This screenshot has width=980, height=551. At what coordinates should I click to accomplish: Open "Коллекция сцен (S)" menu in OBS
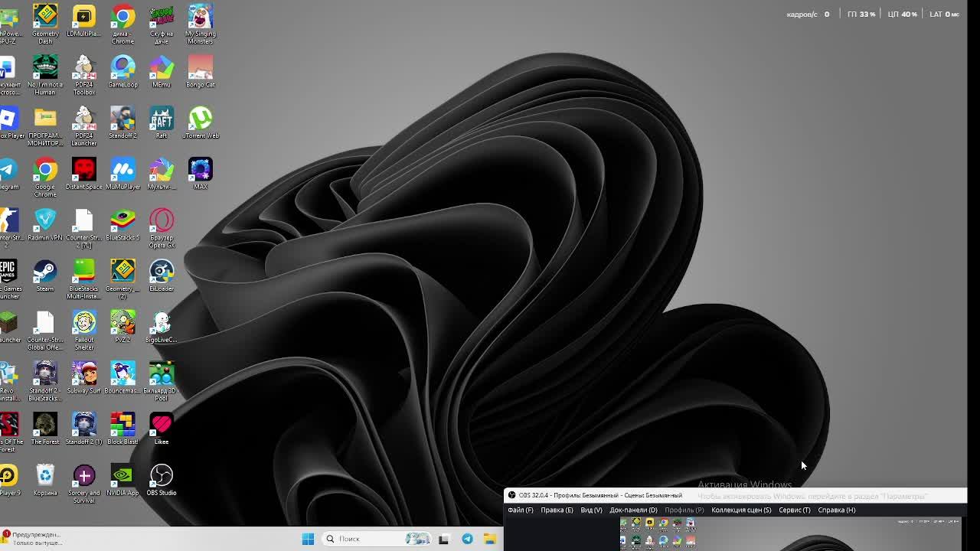click(x=741, y=510)
